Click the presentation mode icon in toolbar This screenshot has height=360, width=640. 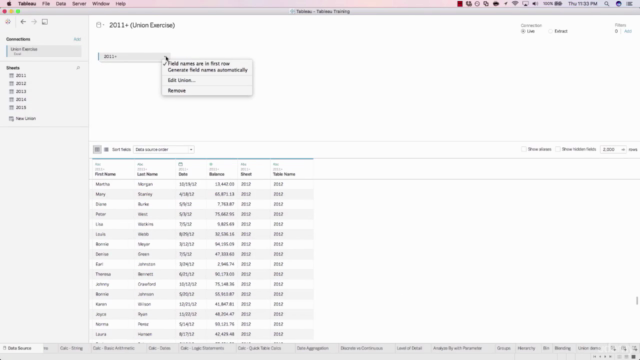(x=45, y=22)
